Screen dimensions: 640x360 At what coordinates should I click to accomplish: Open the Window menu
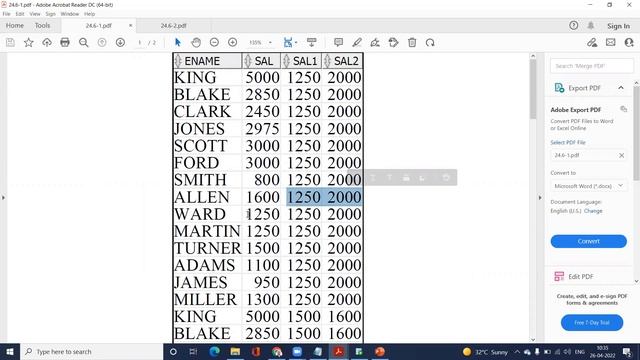click(x=70, y=14)
